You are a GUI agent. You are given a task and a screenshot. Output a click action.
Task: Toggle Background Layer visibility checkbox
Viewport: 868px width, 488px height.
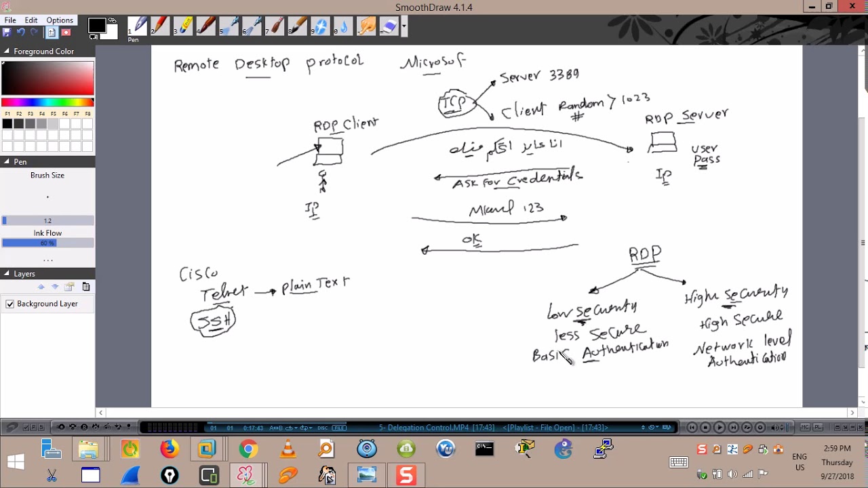click(9, 304)
